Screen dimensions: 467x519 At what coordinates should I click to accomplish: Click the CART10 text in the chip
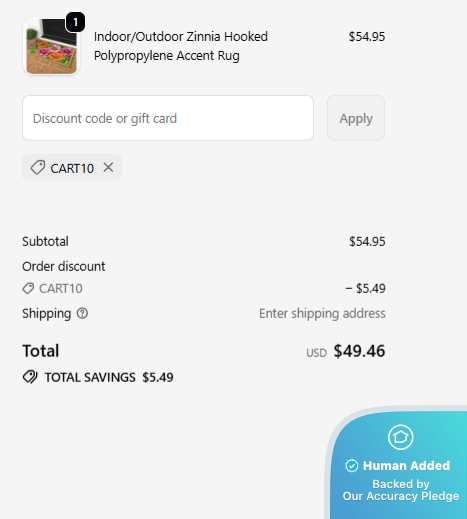[x=72, y=168]
